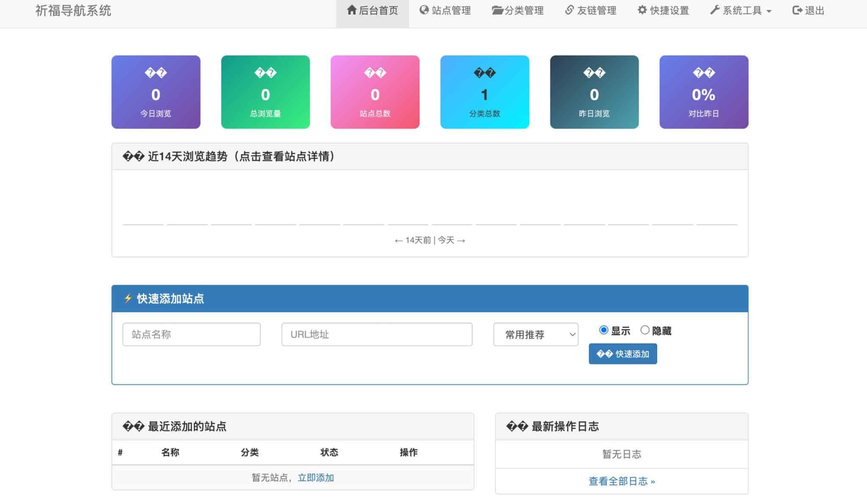Click the folder icon beside 分类管理
The image size is (867, 504).
[497, 10]
